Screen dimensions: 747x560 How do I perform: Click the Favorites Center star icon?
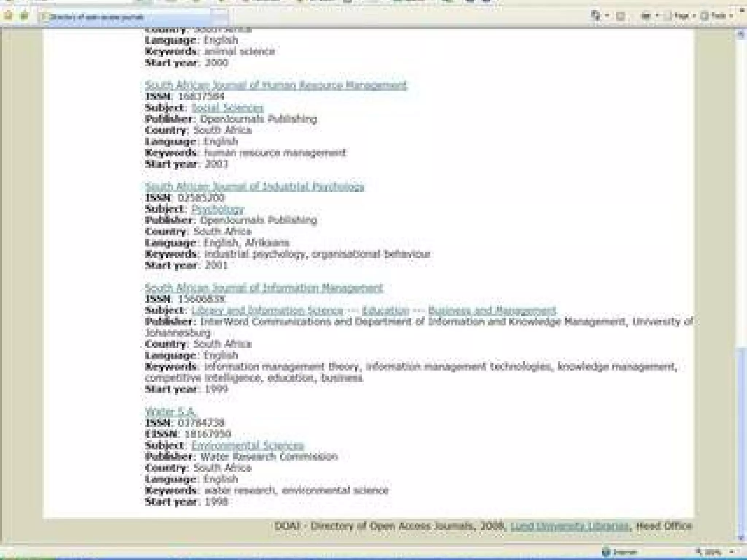tap(9, 16)
